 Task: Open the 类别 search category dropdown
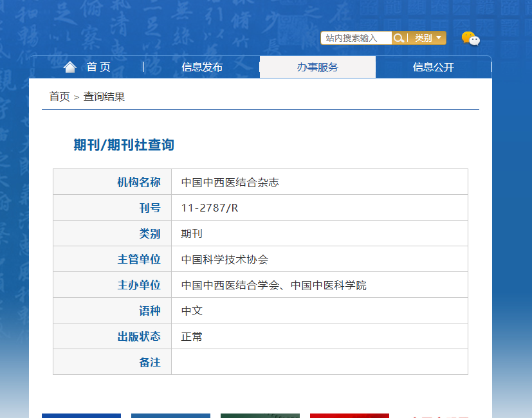click(428, 38)
